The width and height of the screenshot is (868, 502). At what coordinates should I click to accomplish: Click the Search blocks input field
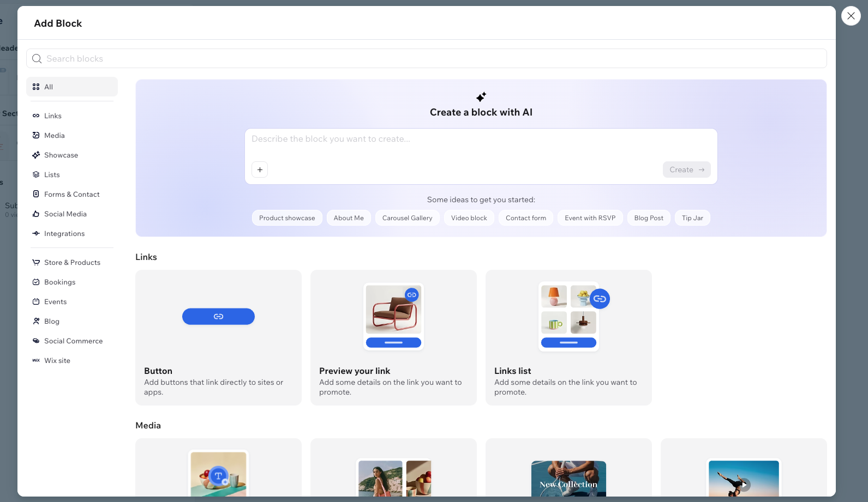(427, 58)
